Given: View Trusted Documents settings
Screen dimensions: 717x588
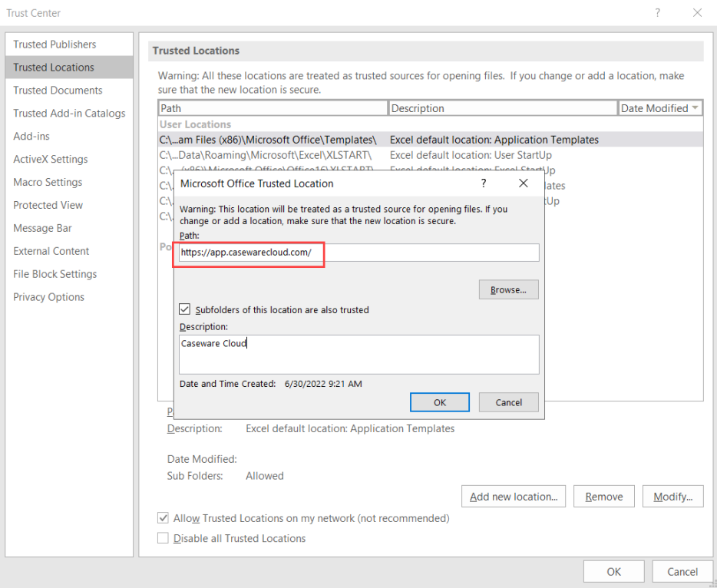Looking at the screenshot, I should point(58,90).
